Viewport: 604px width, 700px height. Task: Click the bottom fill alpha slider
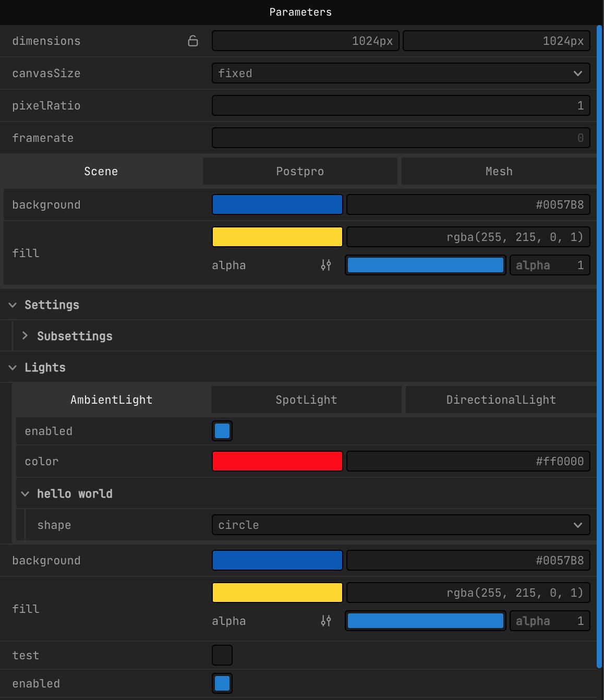(x=426, y=621)
